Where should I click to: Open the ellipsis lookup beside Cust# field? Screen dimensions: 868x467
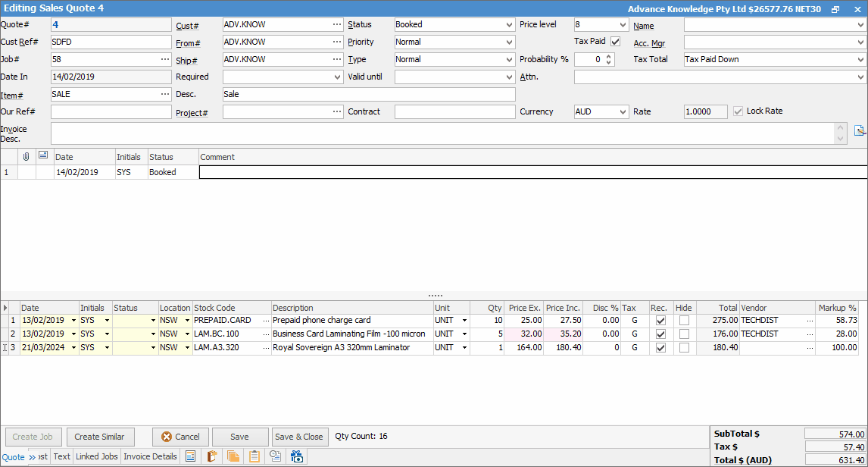tap(336, 24)
